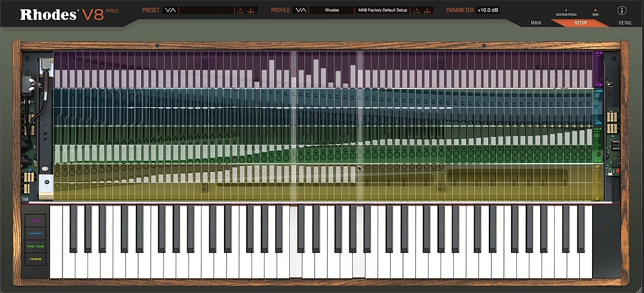Viewport: 644px width, 293px height.
Task: Switch to the MAIN tab
Action: (x=536, y=23)
